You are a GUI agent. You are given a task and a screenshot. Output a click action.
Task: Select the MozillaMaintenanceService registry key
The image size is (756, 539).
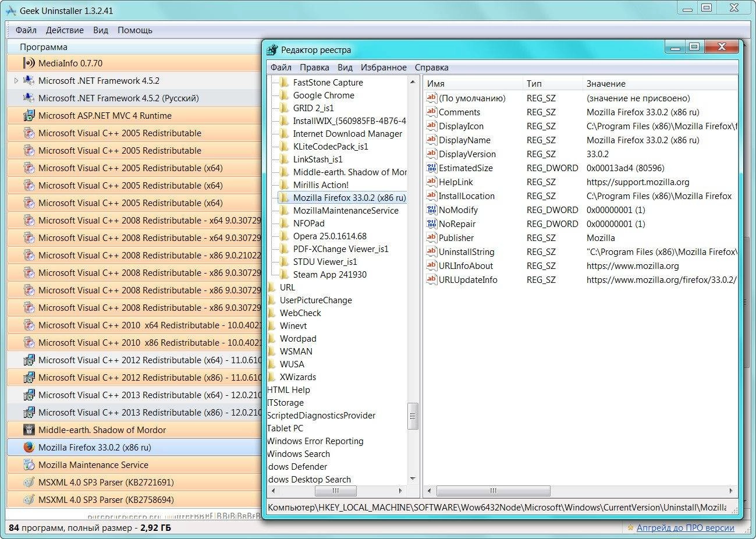[x=346, y=210]
